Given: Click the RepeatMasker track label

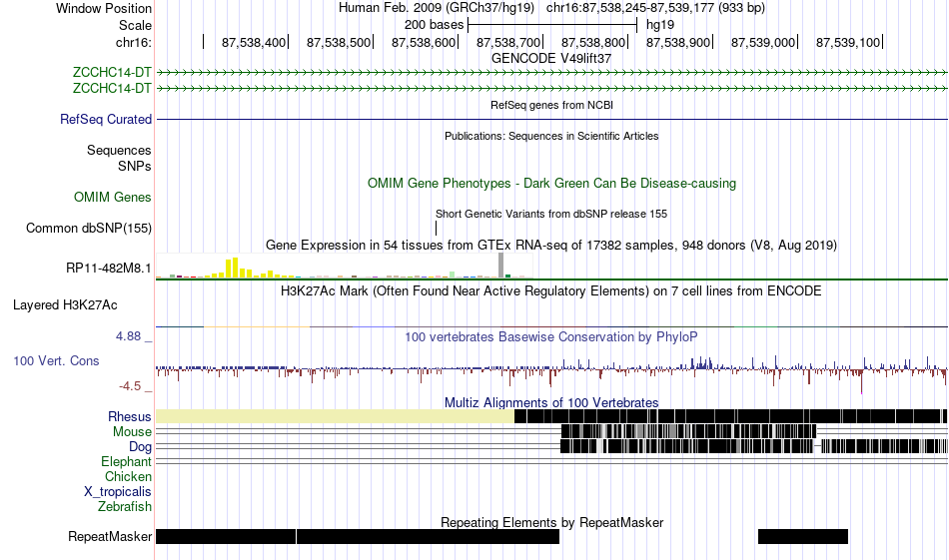Looking at the screenshot, I should pyautogui.click(x=110, y=536).
